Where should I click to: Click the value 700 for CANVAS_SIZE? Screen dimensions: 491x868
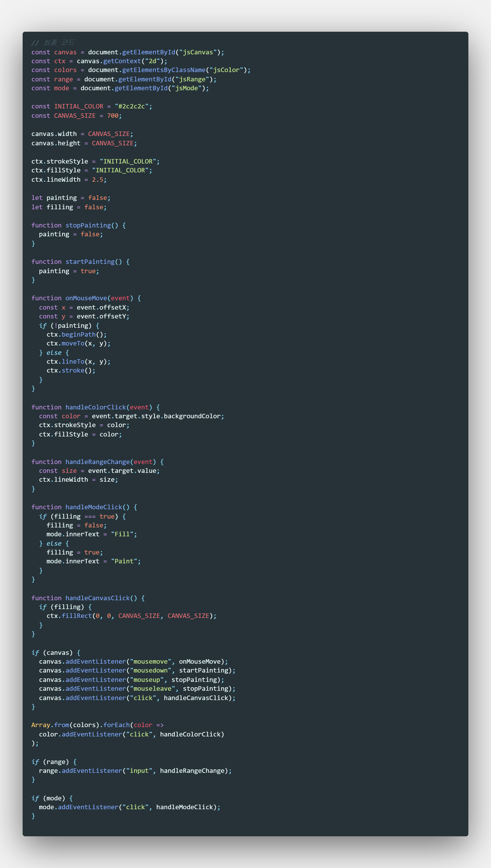point(113,116)
